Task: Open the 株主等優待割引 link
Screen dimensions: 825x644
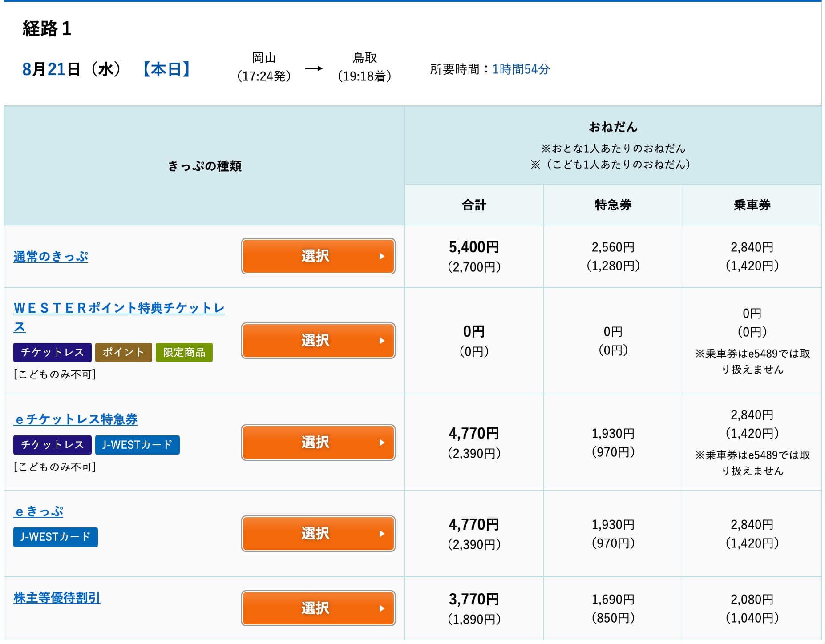Action: [x=57, y=598]
